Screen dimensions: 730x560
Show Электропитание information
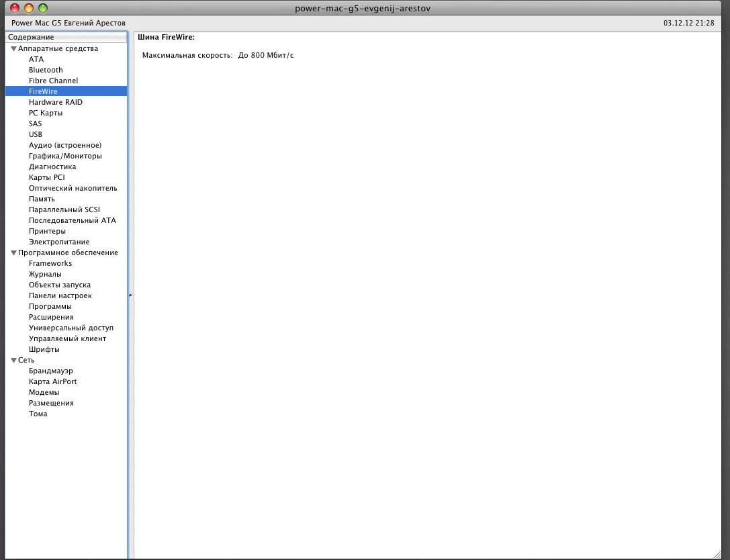pos(59,242)
